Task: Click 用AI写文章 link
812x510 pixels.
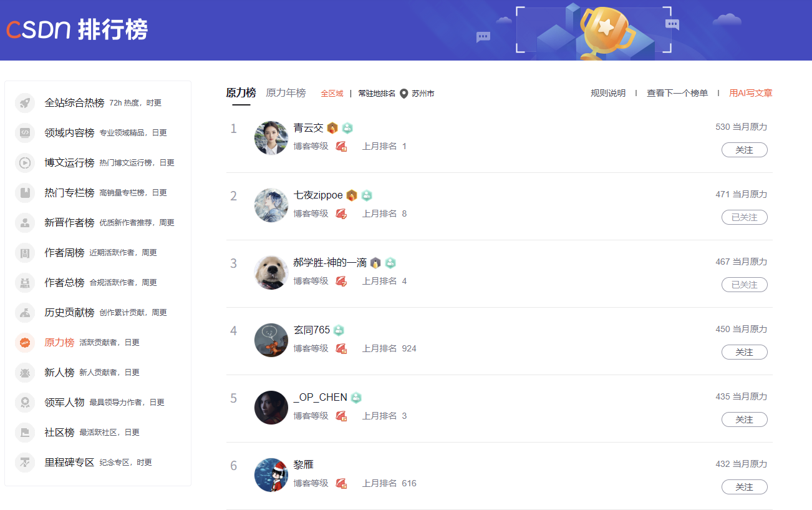Action: 751,93
